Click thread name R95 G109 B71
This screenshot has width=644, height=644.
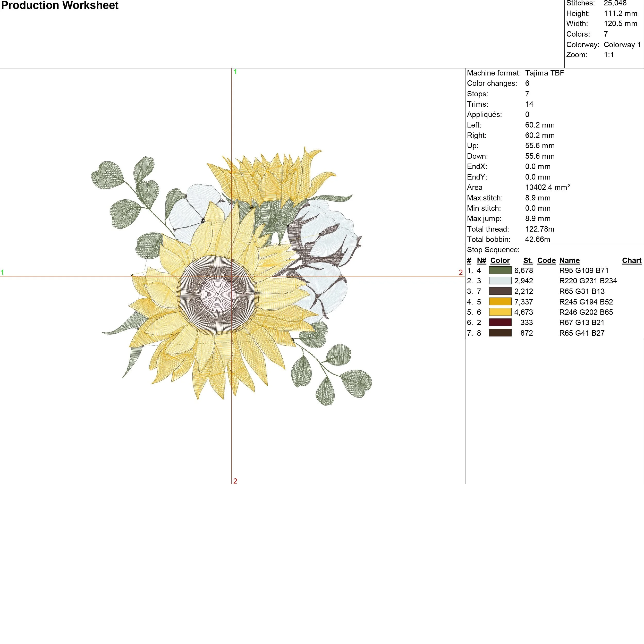(x=584, y=270)
